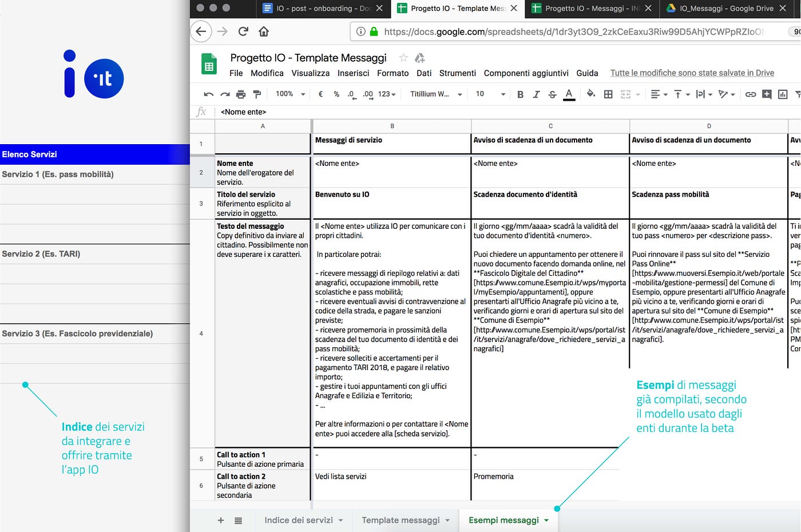Open the Visualizza menu
Image resolution: width=801 pixels, height=532 pixels.
coord(311,73)
